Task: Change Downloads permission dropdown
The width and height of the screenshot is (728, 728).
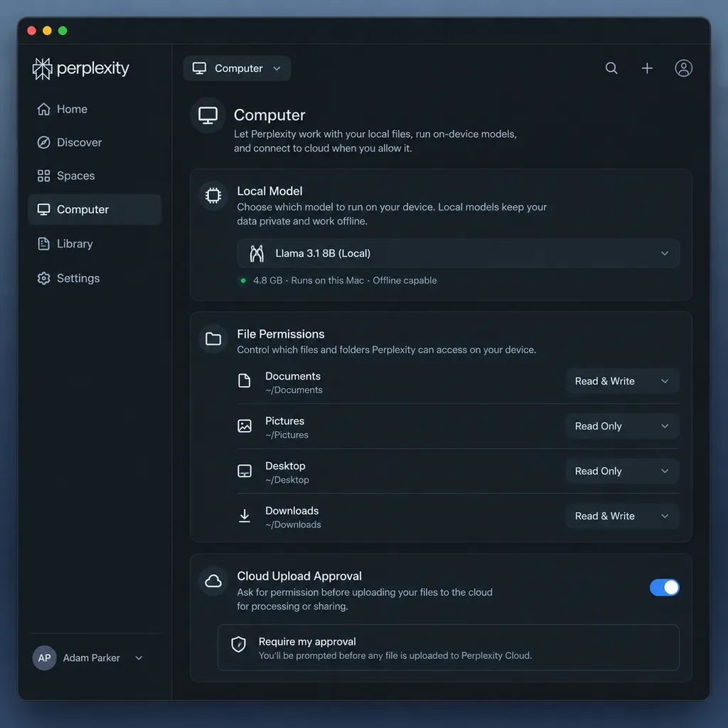Action: (622, 516)
